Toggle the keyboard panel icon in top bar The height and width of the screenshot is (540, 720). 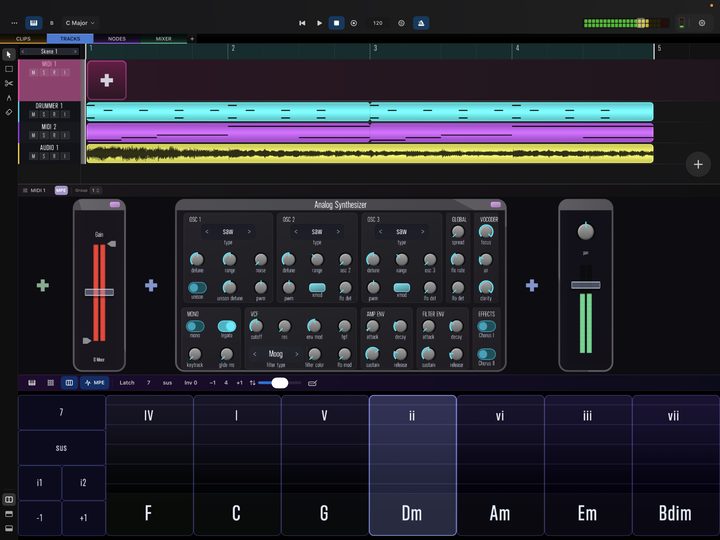click(x=34, y=22)
